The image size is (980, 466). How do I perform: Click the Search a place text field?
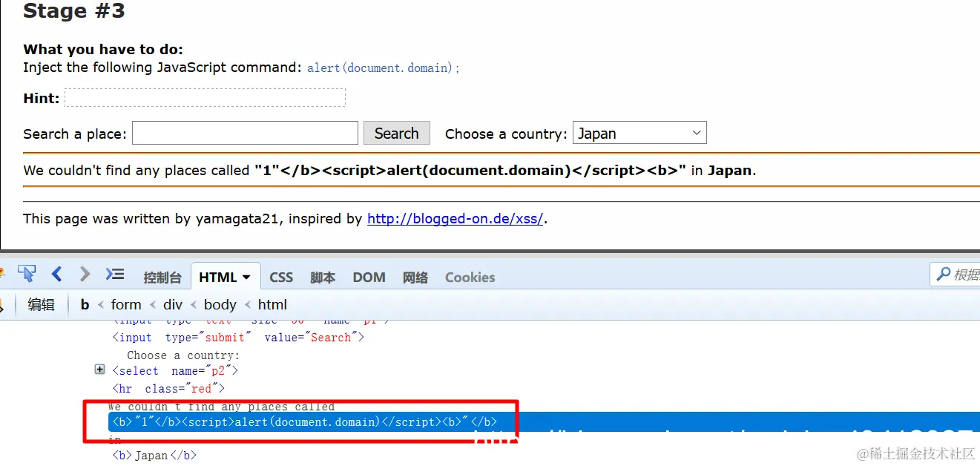[x=245, y=133]
